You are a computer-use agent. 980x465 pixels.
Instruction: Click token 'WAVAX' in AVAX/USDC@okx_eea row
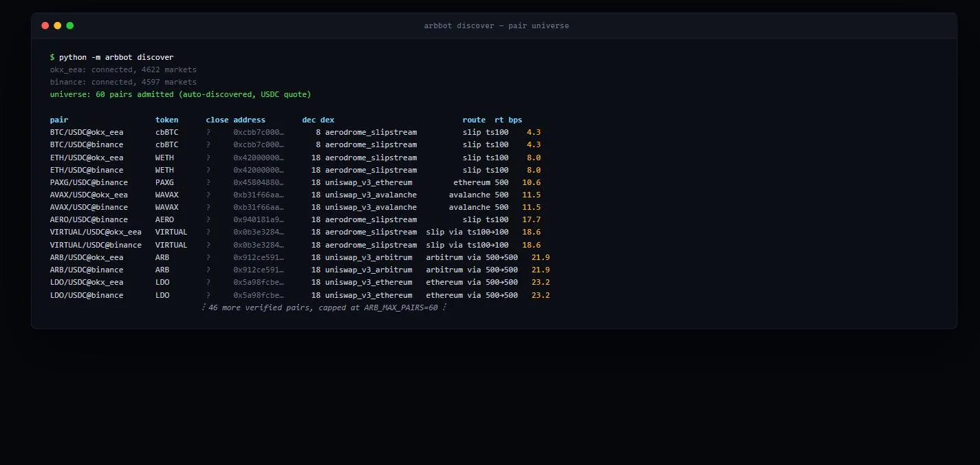166,195
